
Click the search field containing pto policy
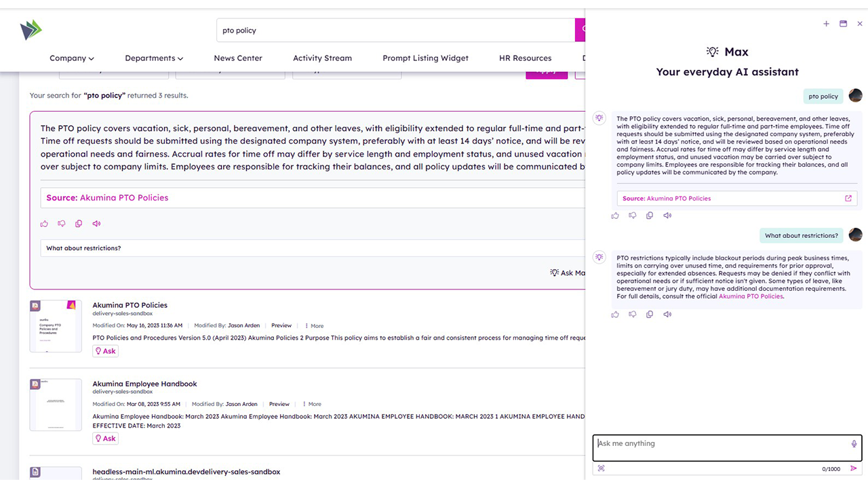[x=396, y=30]
